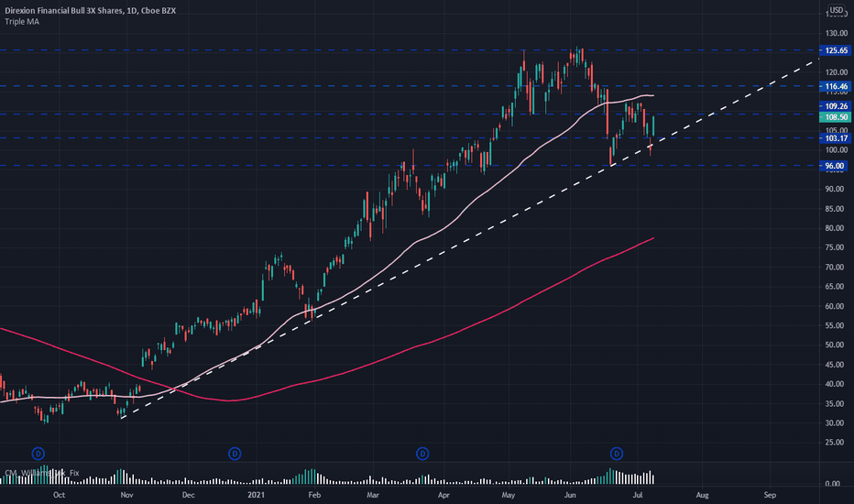Image resolution: width=854 pixels, height=504 pixels.
Task: Click the dividend marker in late June
Action: [617, 454]
